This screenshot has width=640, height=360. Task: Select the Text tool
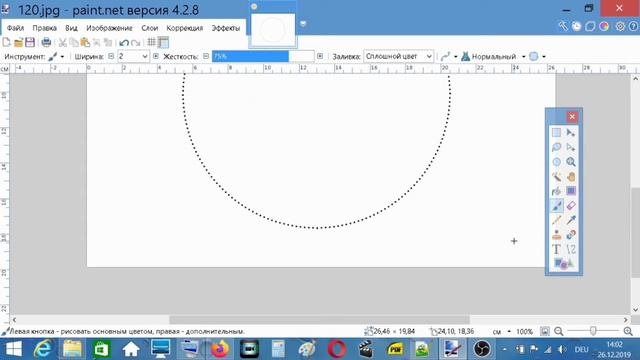click(x=556, y=249)
